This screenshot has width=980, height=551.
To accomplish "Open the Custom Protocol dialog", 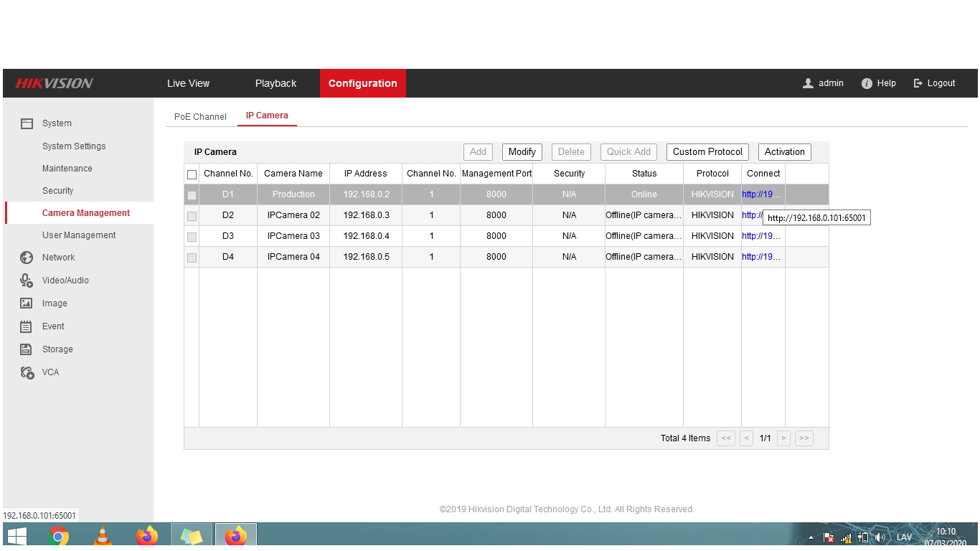I will [707, 152].
